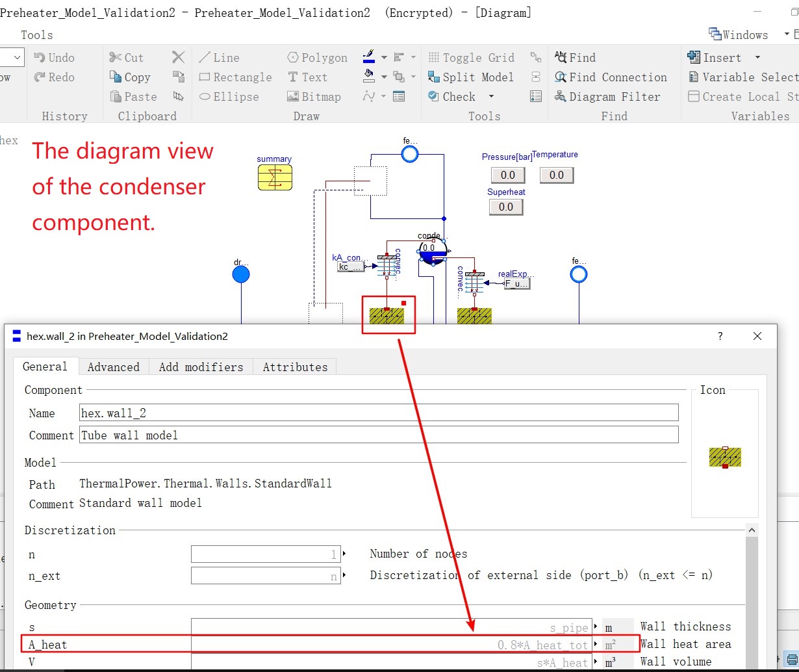Click the Comment field Tube wall model

pos(379,435)
